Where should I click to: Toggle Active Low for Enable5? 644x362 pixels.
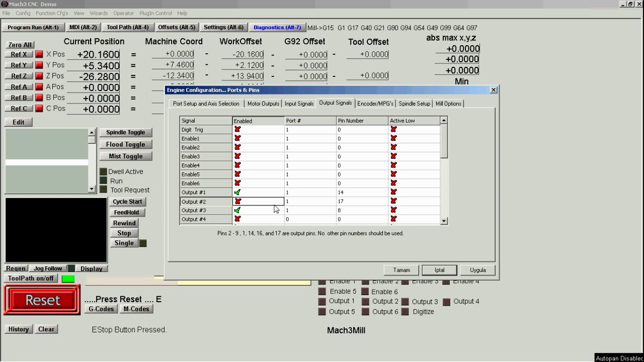pyautogui.click(x=393, y=174)
